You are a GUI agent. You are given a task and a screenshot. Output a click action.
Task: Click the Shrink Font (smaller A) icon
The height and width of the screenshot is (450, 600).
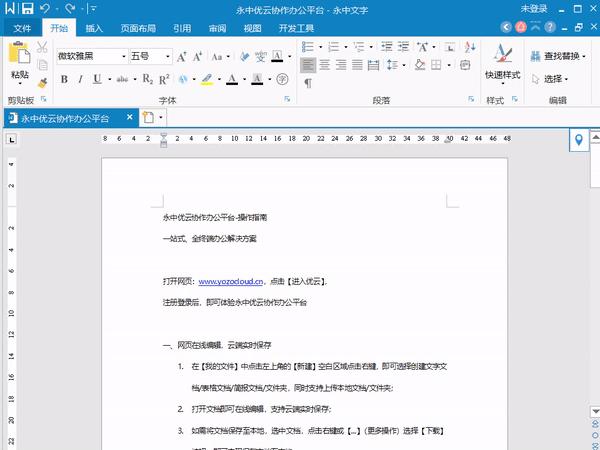point(197,57)
